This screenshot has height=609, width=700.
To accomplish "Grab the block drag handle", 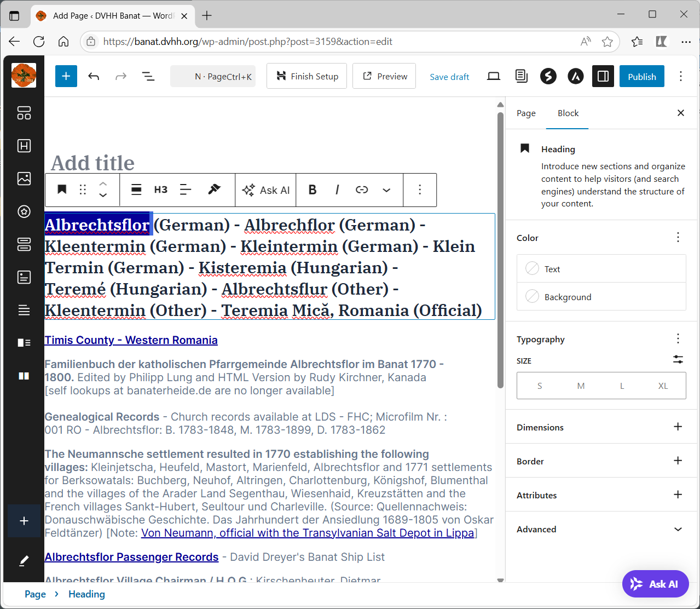I will [83, 189].
